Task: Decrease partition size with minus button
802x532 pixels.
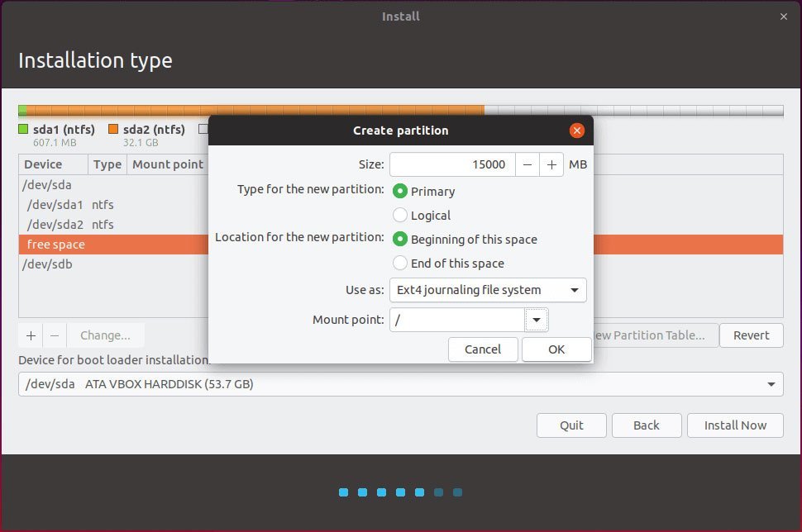Action: coord(528,164)
